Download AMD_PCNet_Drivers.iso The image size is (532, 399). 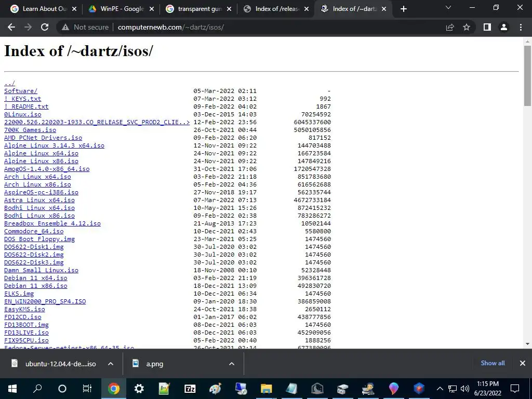43,138
